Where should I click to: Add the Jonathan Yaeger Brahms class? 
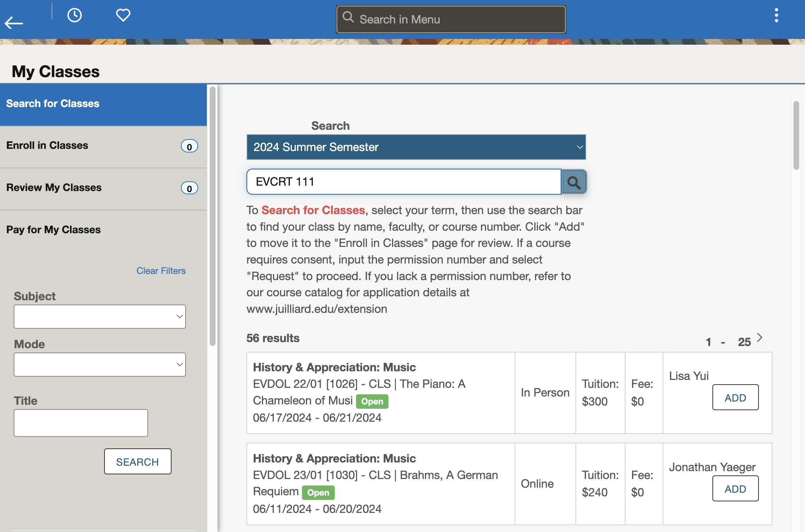click(735, 488)
